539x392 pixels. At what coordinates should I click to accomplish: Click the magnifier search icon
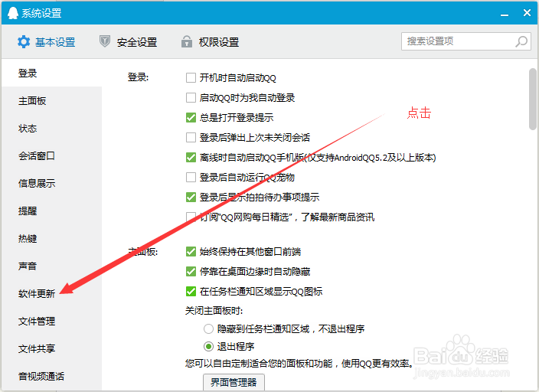pos(521,41)
